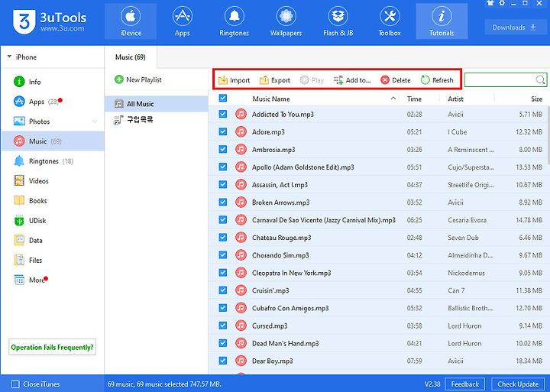Open Photos in the sidebar

53,121
